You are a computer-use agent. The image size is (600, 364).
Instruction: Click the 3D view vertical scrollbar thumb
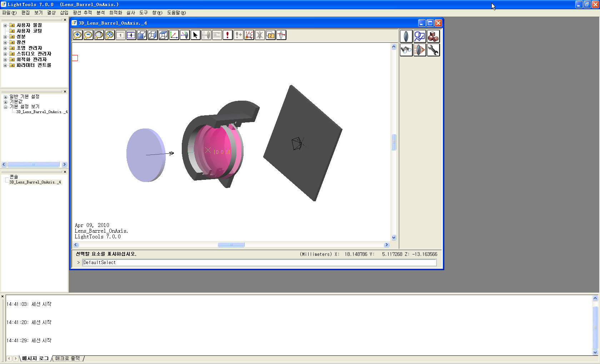click(x=394, y=142)
